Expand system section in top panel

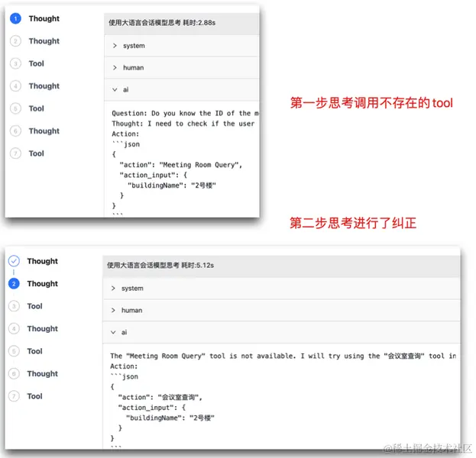[x=182, y=46]
